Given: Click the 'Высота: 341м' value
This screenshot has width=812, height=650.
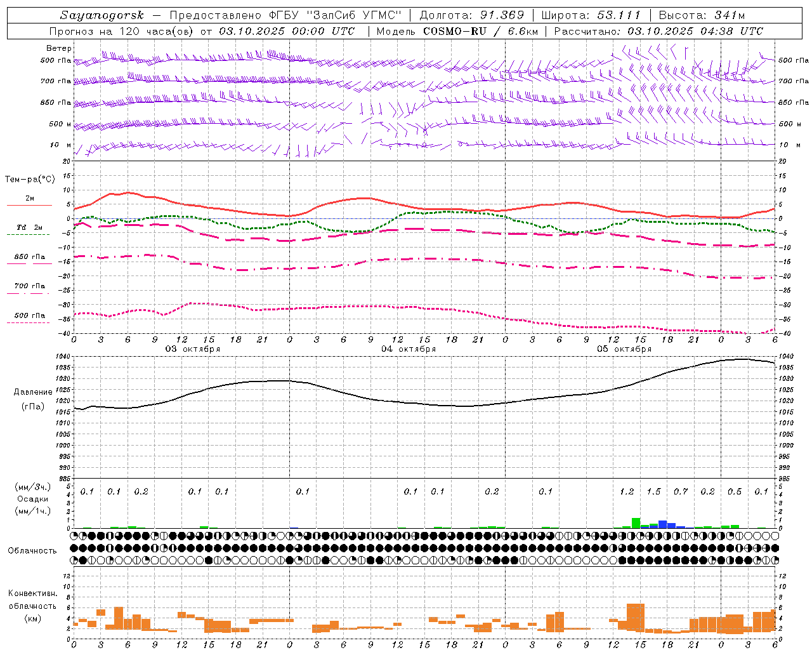Looking at the screenshot, I should [702, 15].
